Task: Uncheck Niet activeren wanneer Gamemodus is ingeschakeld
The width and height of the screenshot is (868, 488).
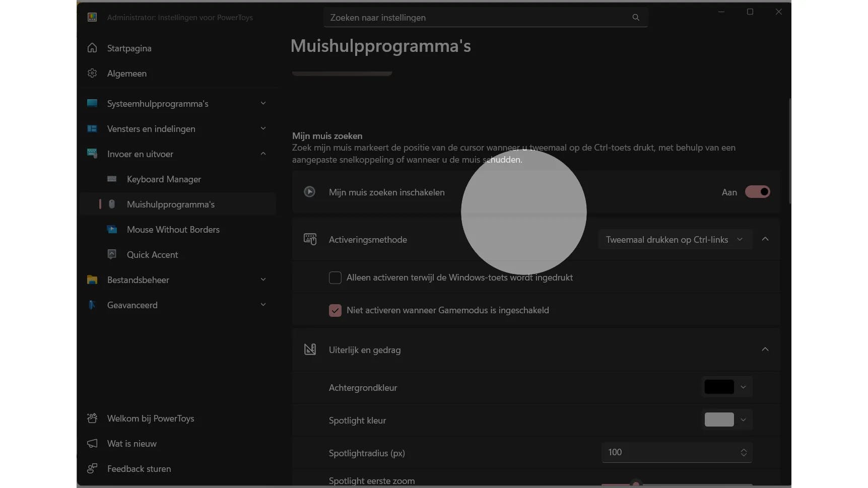Action: tap(335, 310)
